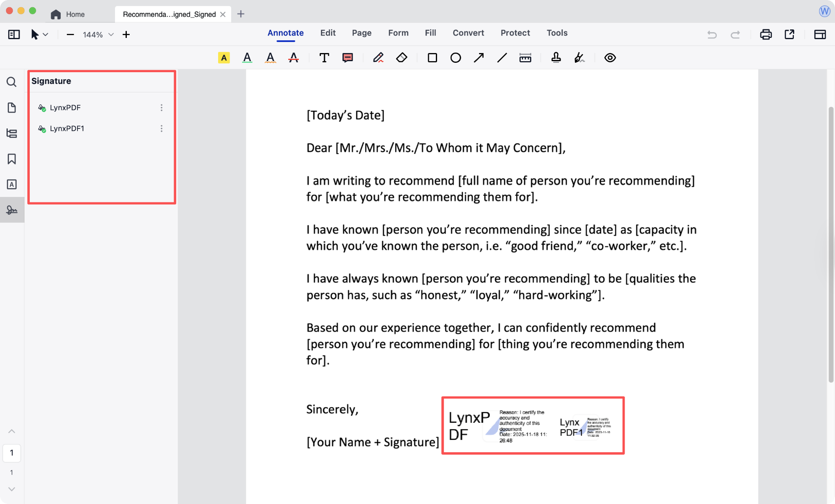Select the arrow drawing tool
Viewport: 835px width, 504px height.
coord(479,58)
